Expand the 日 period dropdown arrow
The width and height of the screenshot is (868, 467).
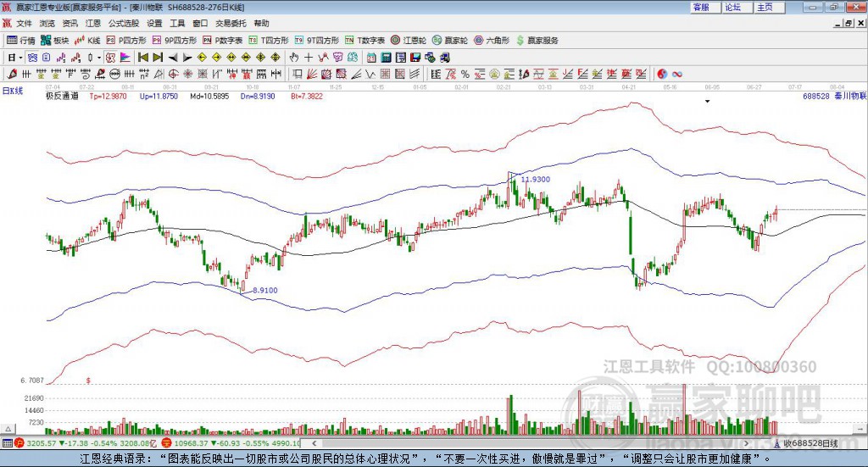tap(20, 58)
